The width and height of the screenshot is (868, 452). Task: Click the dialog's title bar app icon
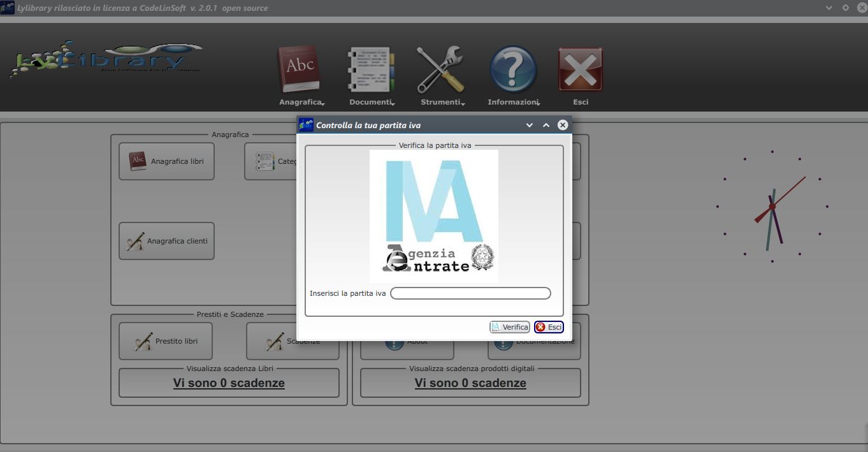pos(306,125)
